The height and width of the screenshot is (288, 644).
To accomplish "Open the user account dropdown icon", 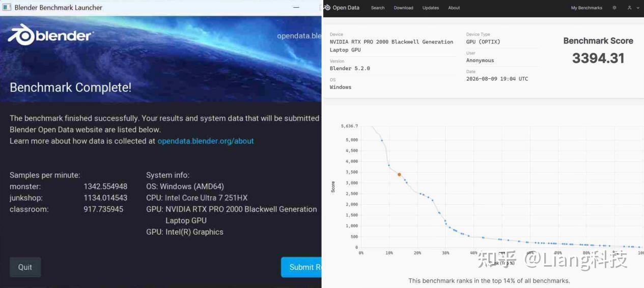I will click(x=633, y=8).
